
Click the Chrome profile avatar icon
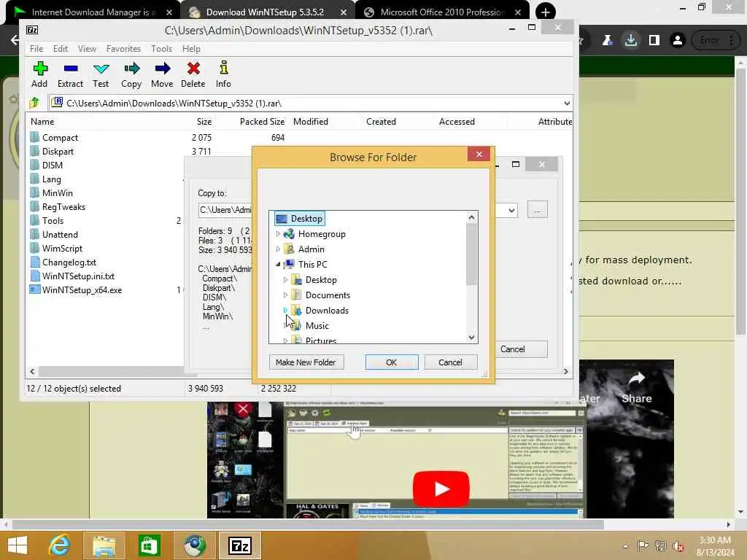[x=677, y=41]
